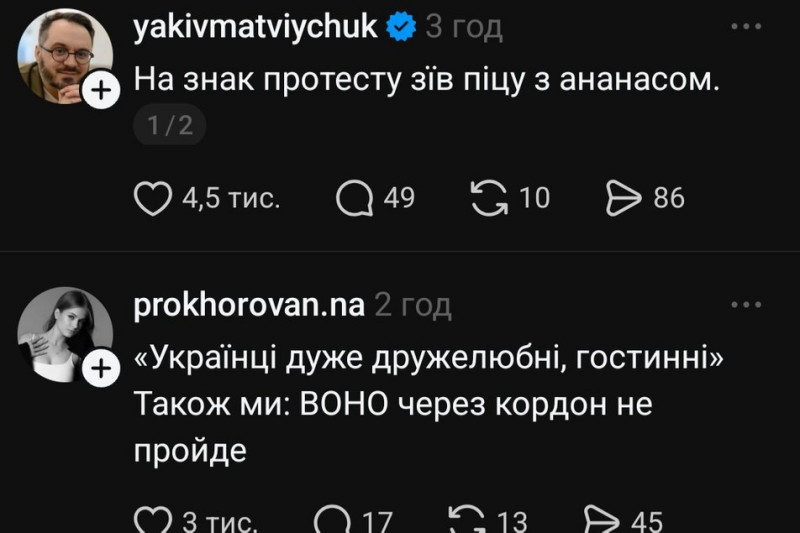Open prokhorovan.na's profile via username
Screen dimensions: 800x533
(x=248, y=305)
